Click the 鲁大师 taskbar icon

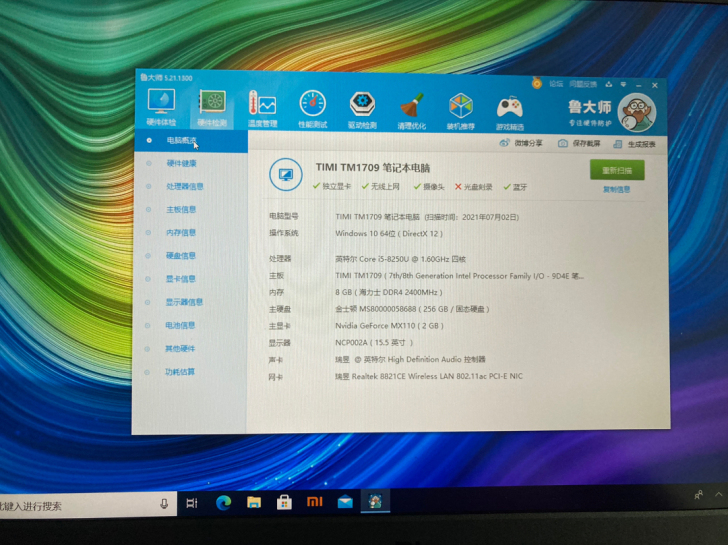coord(375,501)
